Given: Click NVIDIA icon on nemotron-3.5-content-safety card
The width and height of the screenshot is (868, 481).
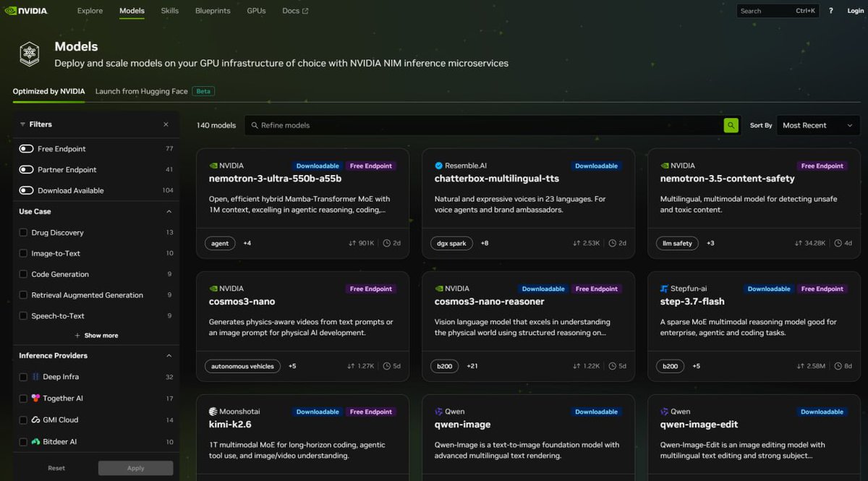Looking at the screenshot, I should click(x=664, y=166).
